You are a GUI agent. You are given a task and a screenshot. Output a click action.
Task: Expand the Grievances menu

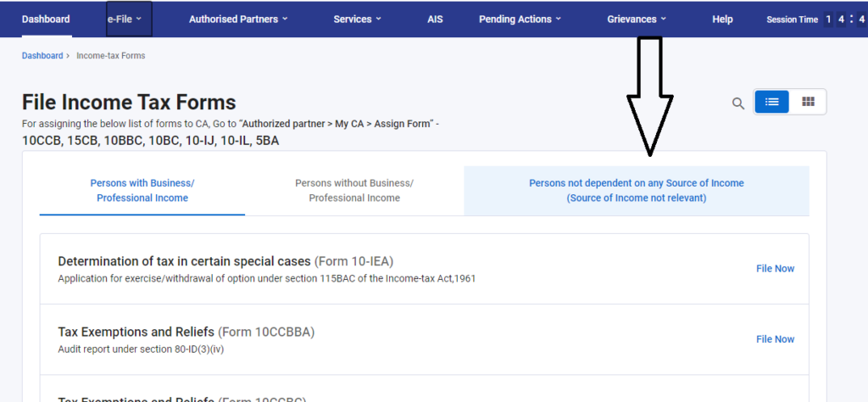(637, 19)
